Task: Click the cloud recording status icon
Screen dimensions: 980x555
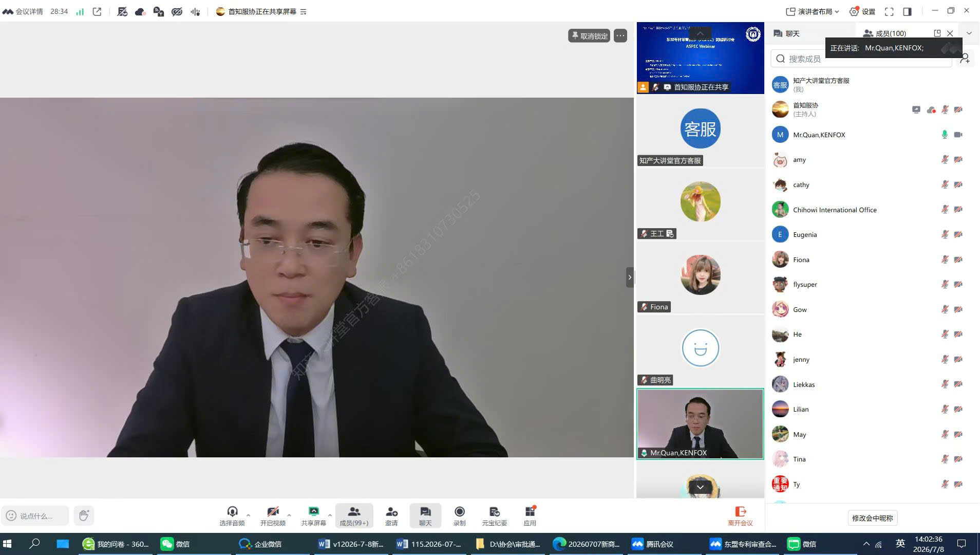Action: (x=140, y=11)
